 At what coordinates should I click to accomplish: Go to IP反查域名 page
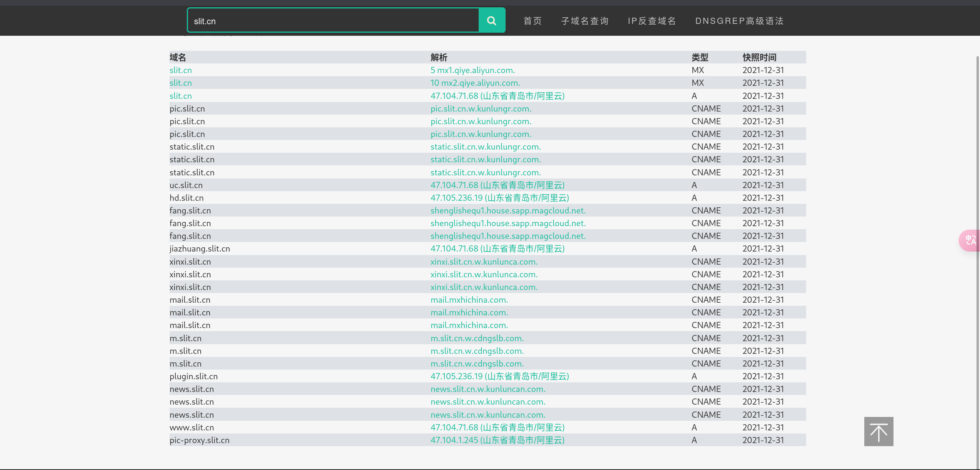[652, 21]
